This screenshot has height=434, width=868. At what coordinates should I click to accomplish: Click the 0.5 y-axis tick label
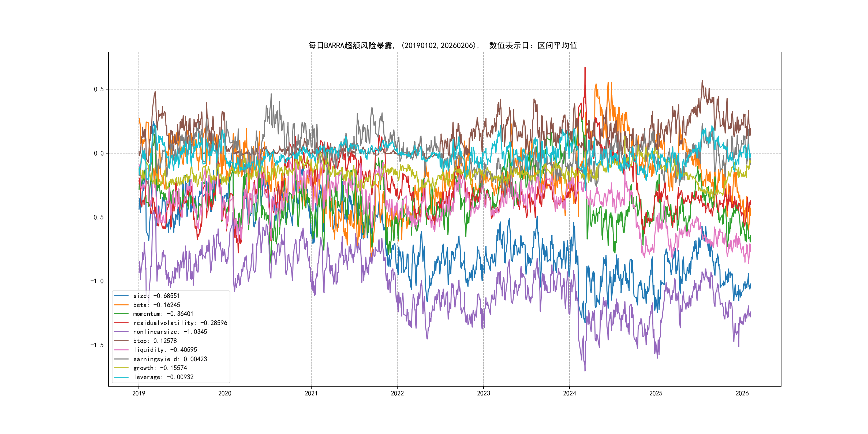click(98, 89)
